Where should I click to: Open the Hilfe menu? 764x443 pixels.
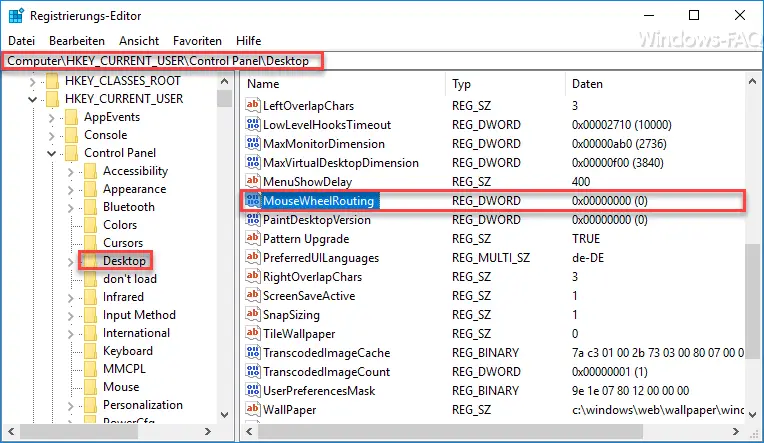[248, 41]
